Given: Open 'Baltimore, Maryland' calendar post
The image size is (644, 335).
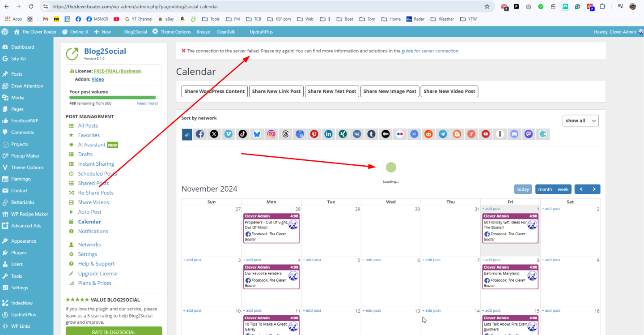Looking at the screenshot, I should [510, 277].
